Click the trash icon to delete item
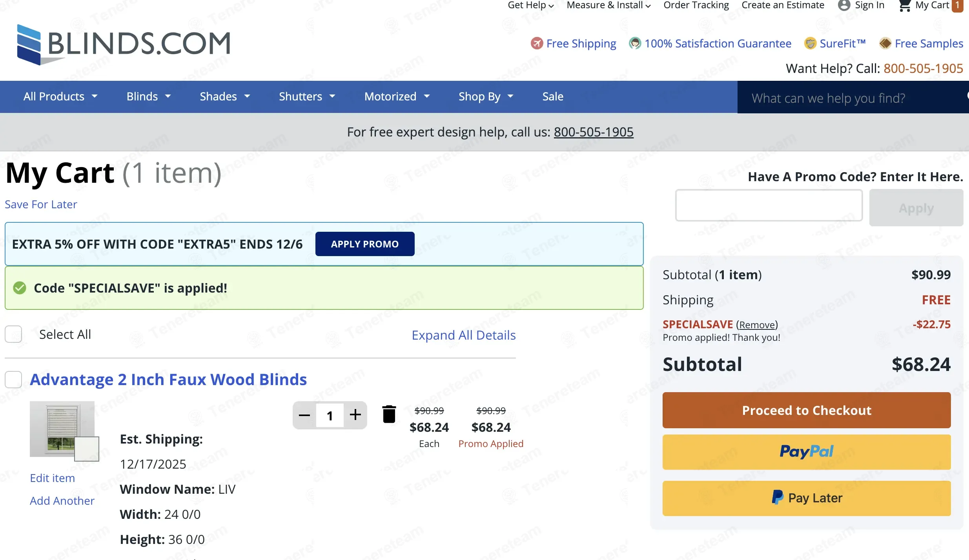Viewport: 969px width, 560px height. [389, 415]
